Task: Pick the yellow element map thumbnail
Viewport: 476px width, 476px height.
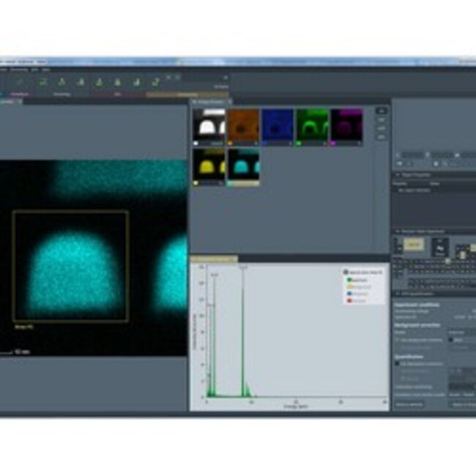Action: pyautogui.click(x=209, y=164)
